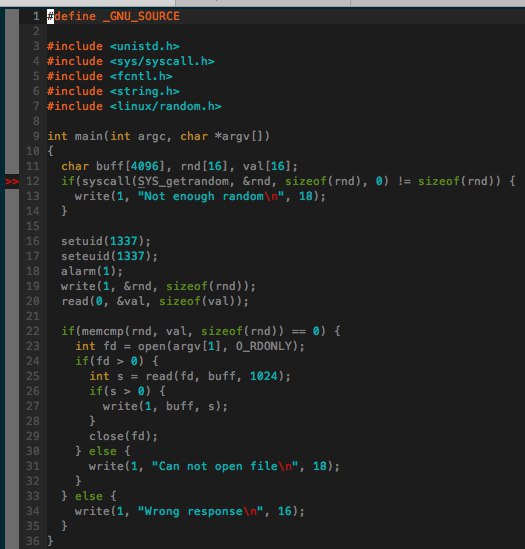The image size is (525, 549).
Task: Click line number 22 in the gutter
Action: pos(33,331)
